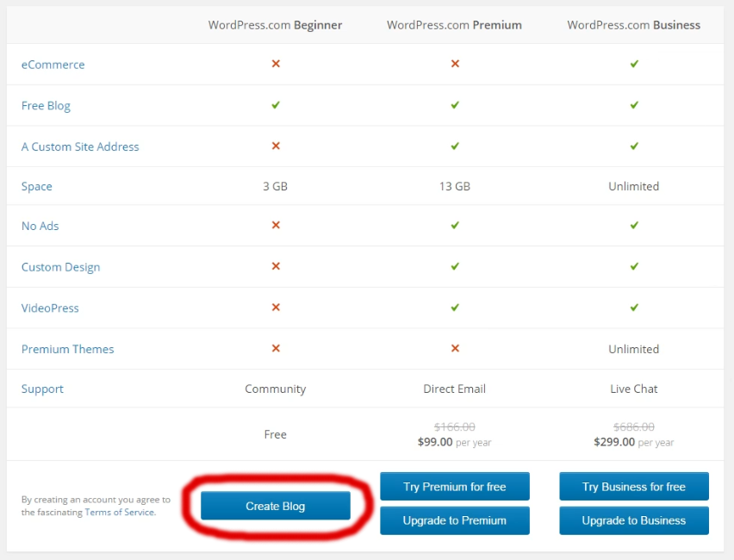
Task: Open the Free Blog feature link
Action: [x=46, y=106]
